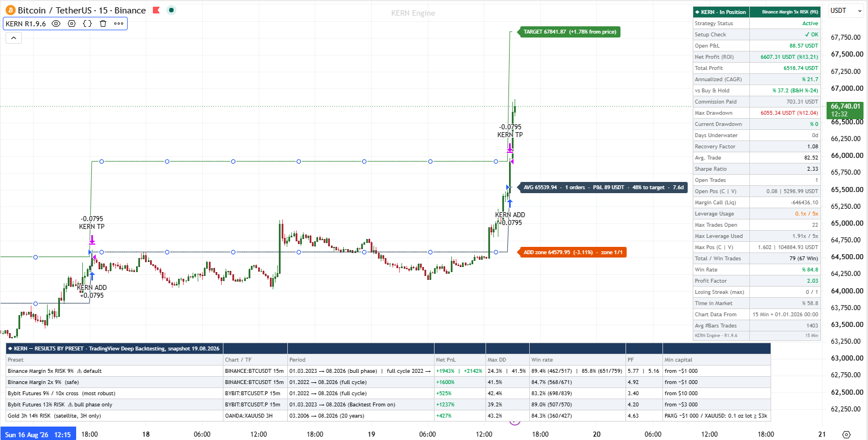Click Profit Factor value '2.03'
This screenshot has width=868, height=440.
pyautogui.click(x=813, y=281)
